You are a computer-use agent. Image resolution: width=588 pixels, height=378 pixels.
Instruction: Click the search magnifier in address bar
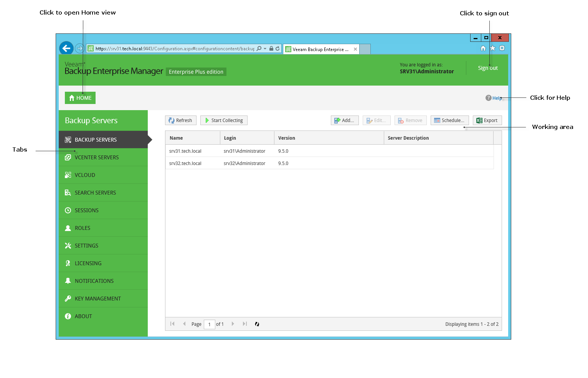pos(259,48)
